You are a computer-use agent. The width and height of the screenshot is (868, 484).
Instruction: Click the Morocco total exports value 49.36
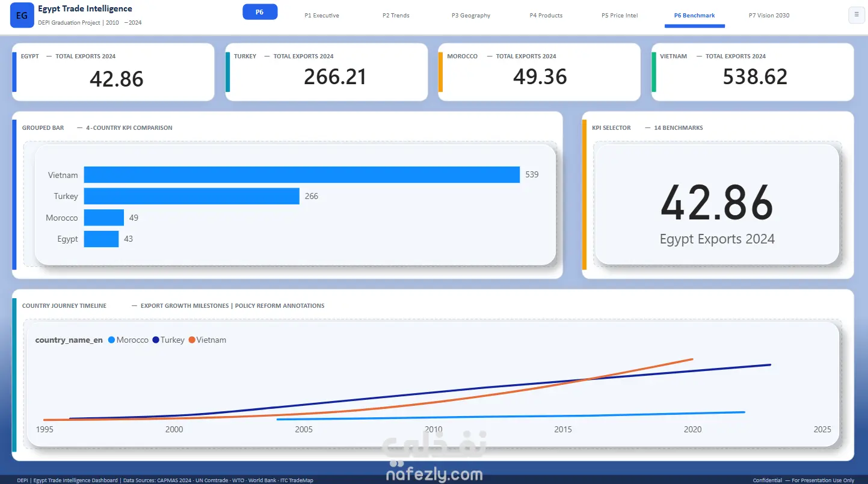[x=540, y=77]
